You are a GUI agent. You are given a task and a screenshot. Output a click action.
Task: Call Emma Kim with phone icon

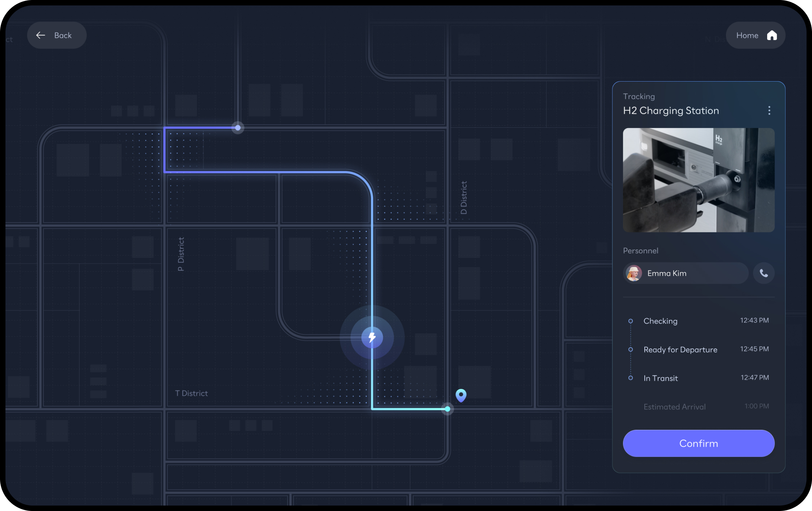[763, 273]
